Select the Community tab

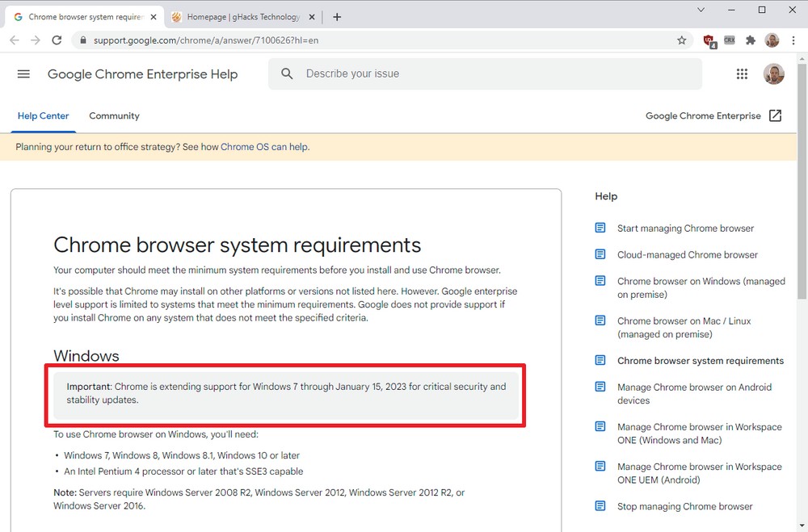(x=114, y=116)
